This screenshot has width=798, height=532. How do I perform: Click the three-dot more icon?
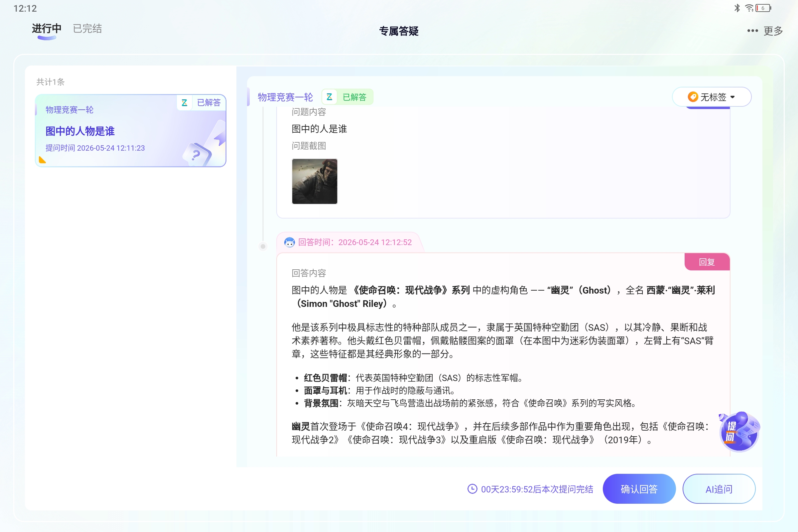point(752,31)
